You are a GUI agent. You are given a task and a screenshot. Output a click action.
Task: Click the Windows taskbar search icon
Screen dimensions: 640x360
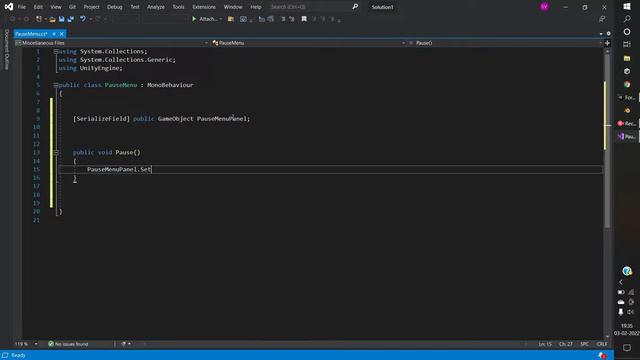pyautogui.click(x=627, y=19)
